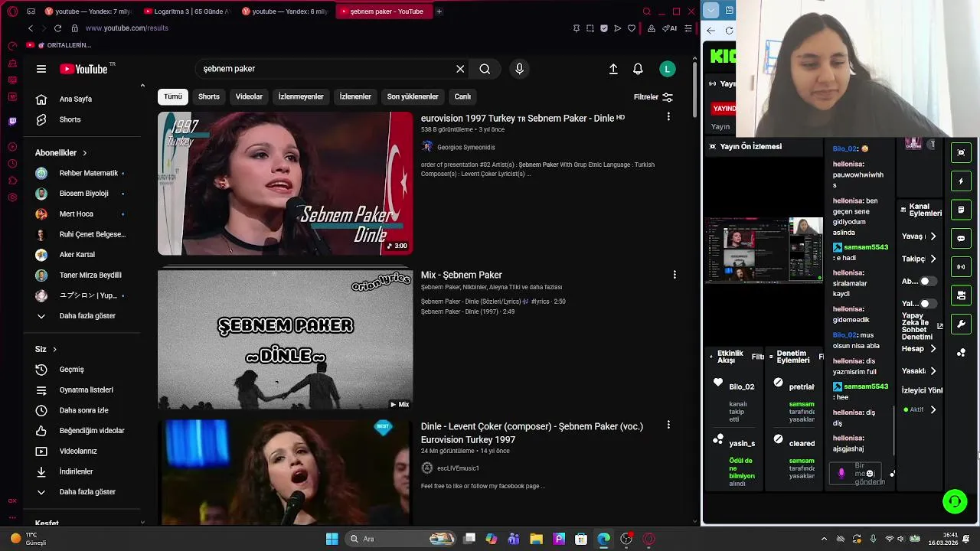Click the wrench settings icon in Kick sidebar

click(961, 324)
